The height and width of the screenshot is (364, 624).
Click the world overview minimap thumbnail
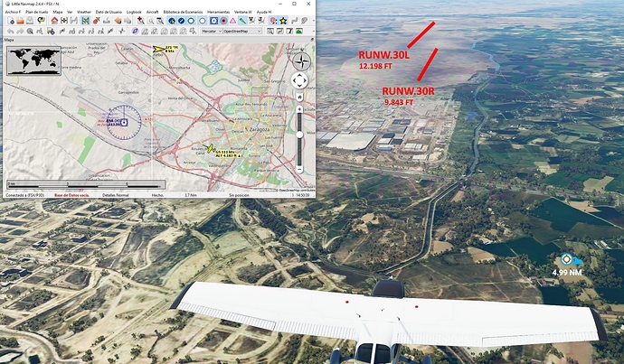pyautogui.click(x=33, y=61)
